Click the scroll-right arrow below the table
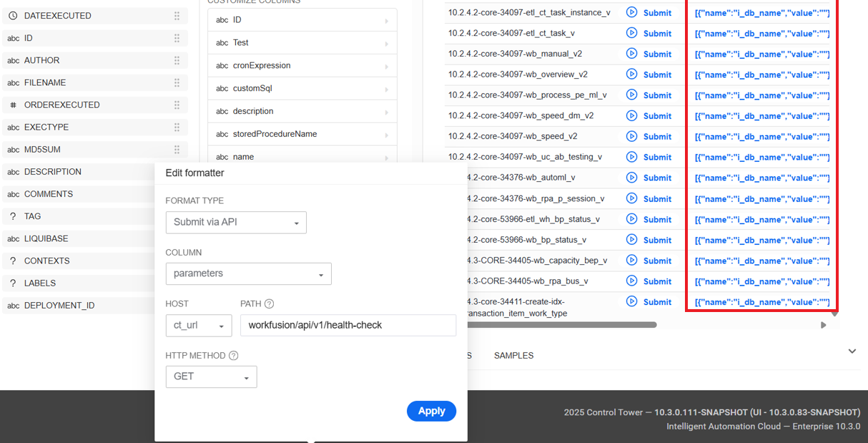The height and width of the screenshot is (443, 868). pyautogui.click(x=823, y=325)
